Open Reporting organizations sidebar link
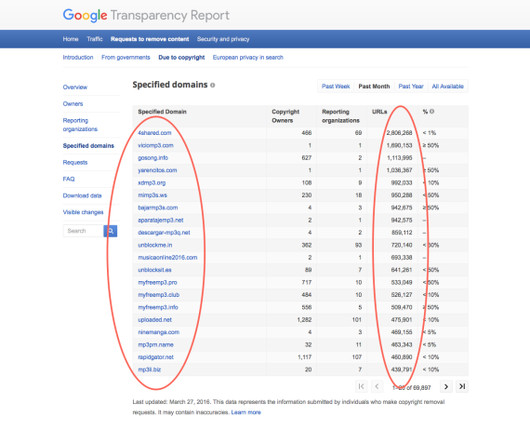This screenshot has width=530, height=443. [80, 125]
